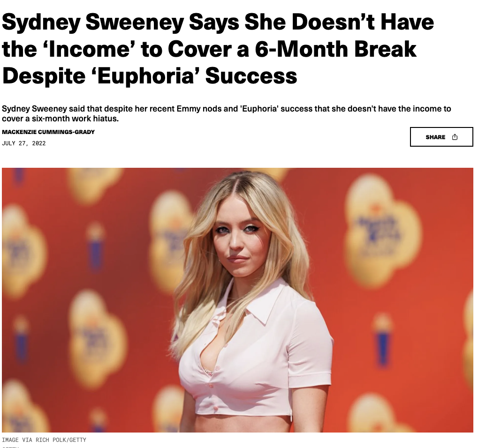Click 'Says She Doesn't Have' in headline
Image resolution: width=486 pixels, height=448 pixels.
pyautogui.click(x=311, y=22)
